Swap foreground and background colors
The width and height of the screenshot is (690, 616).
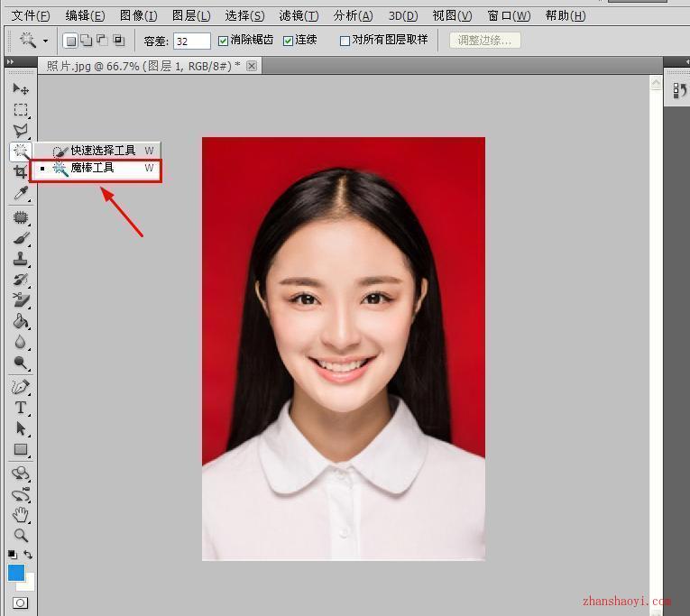point(28,555)
